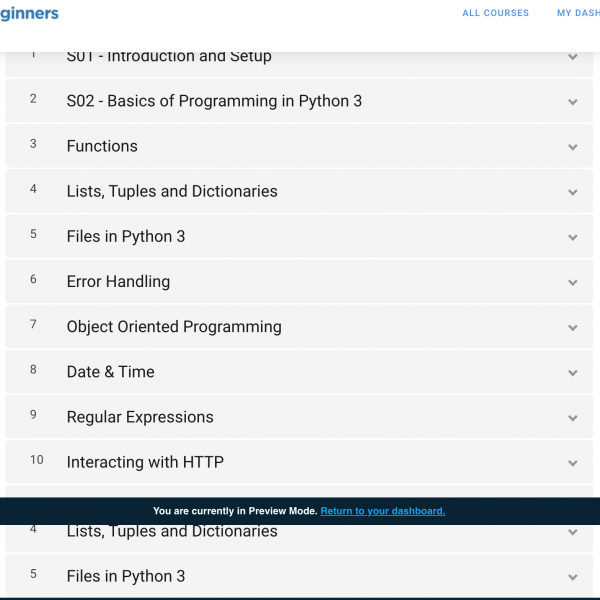Follow the Return to your dashboard link
Screen dimensions: 600x600
pos(383,511)
